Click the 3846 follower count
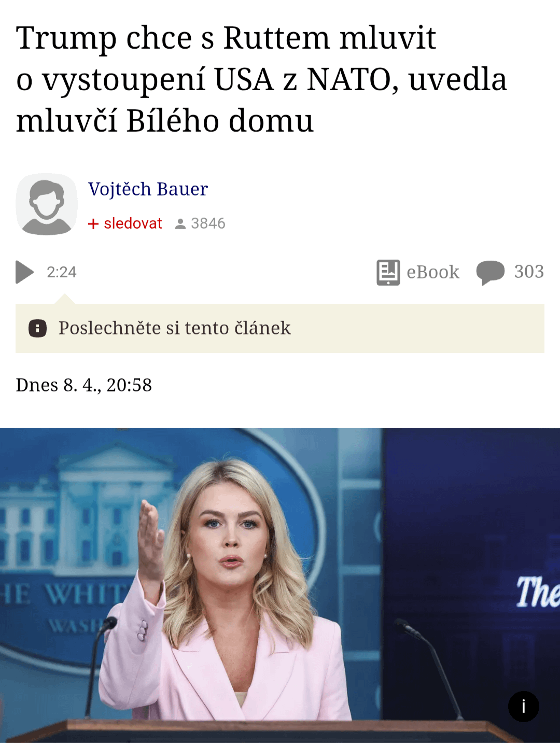Screen dimensions: 560x745 pyautogui.click(x=208, y=223)
